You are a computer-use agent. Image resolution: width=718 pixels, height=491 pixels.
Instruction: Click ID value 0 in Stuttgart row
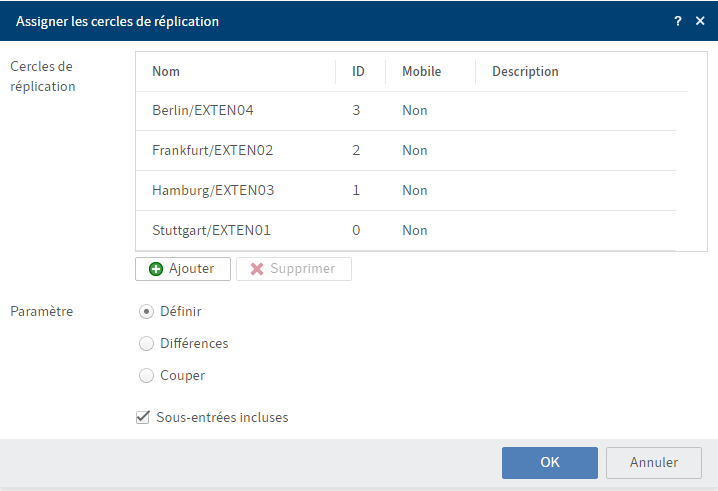356,230
